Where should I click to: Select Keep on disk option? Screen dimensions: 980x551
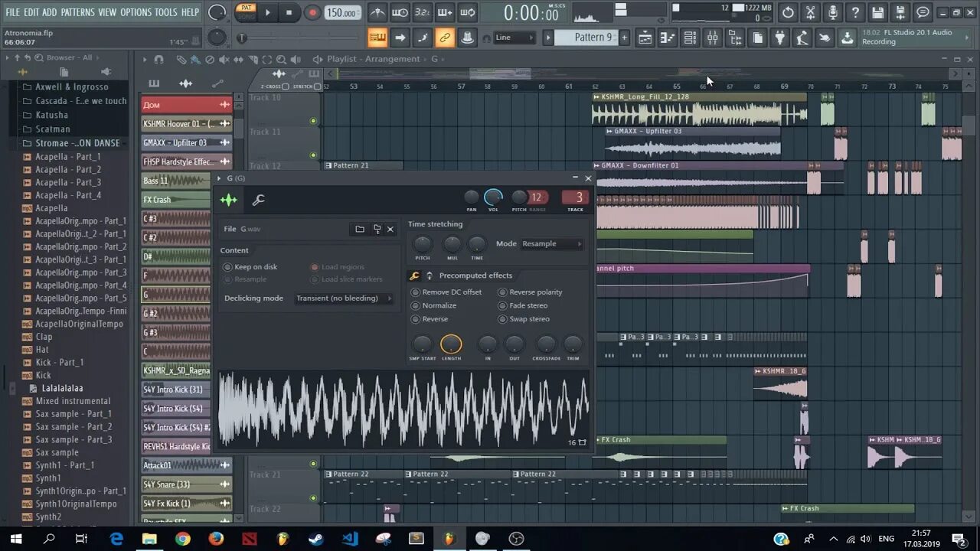point(250,267)
